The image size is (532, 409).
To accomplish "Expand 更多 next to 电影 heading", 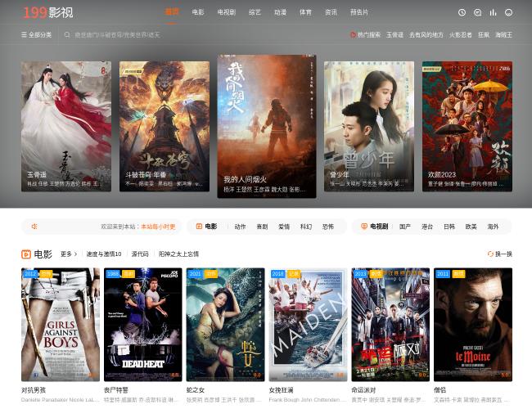I will [x=69, y=254].
